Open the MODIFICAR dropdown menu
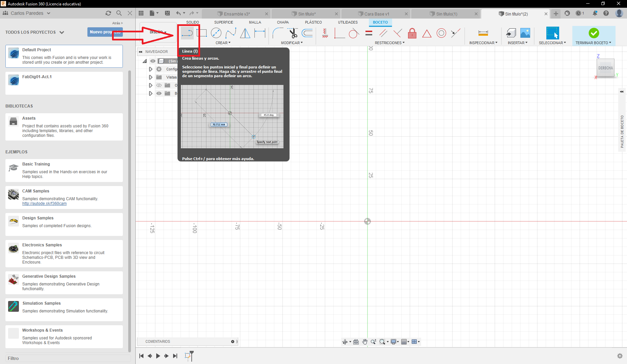The width and height of the screenshot is (627, 364). (x=292, y=43)
